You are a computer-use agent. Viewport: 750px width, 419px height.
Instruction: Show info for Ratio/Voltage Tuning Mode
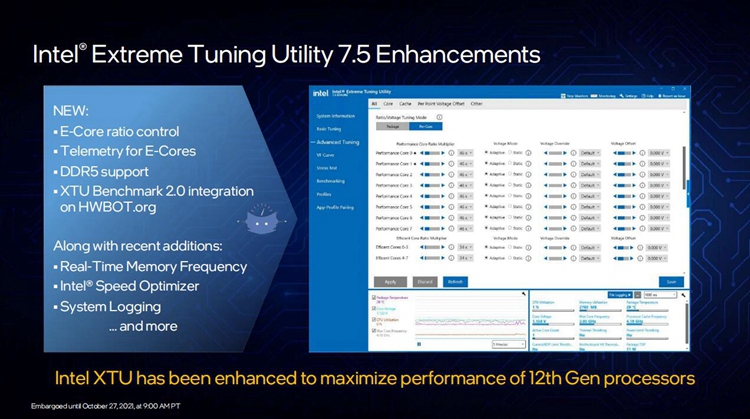coord(439,117)
